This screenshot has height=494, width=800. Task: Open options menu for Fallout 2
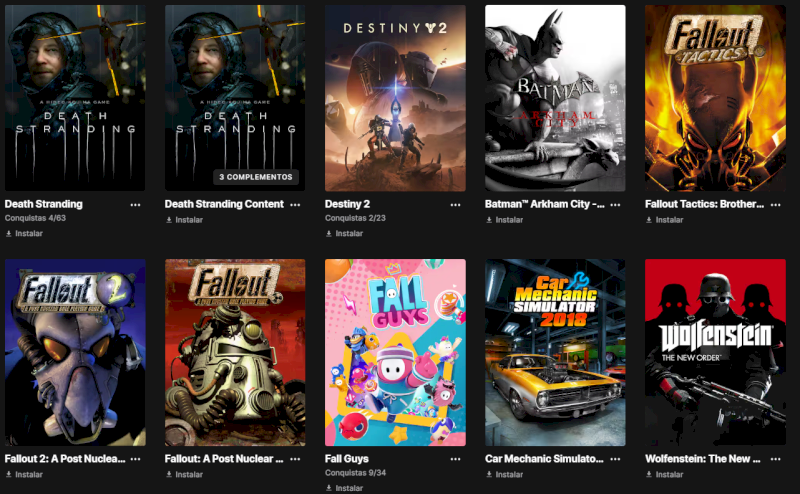[x=135, y=459]
